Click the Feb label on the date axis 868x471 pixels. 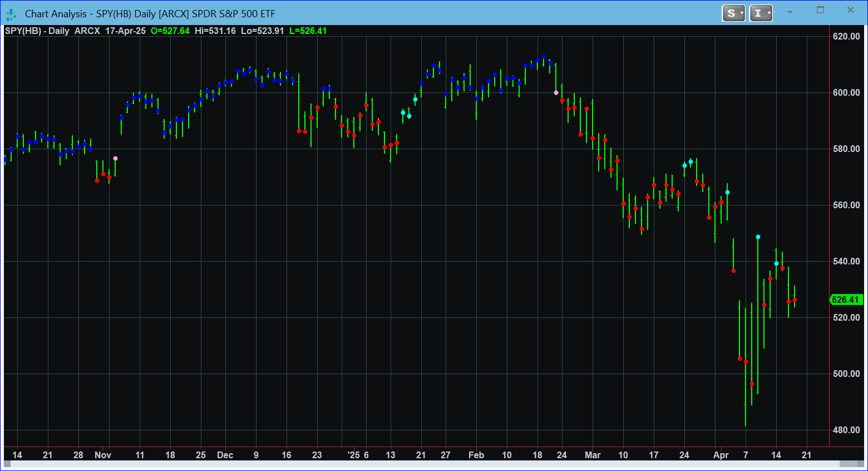tap(476, 455)
